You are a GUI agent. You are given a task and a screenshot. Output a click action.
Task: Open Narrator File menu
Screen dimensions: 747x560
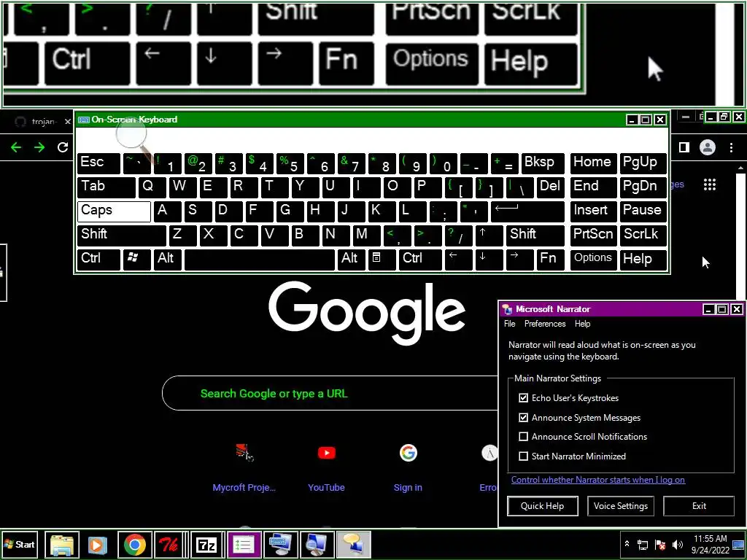pyautogui.click(x=510, y=324)
